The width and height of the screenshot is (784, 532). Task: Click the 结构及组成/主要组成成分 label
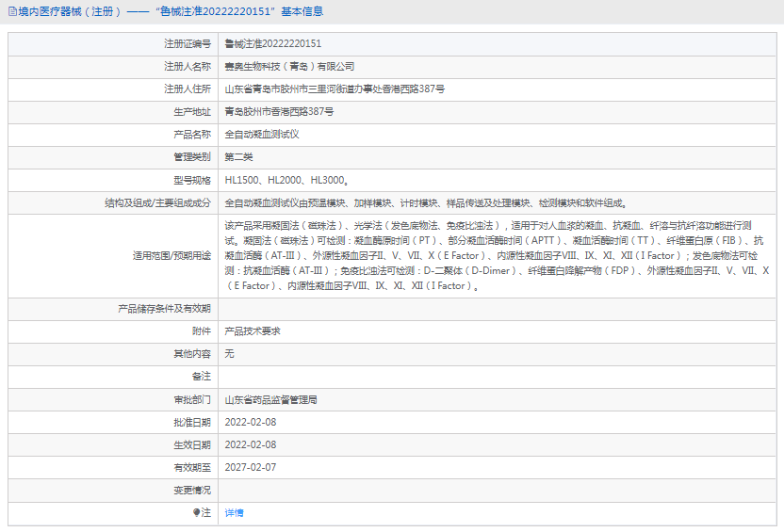(x=158, y=202)
